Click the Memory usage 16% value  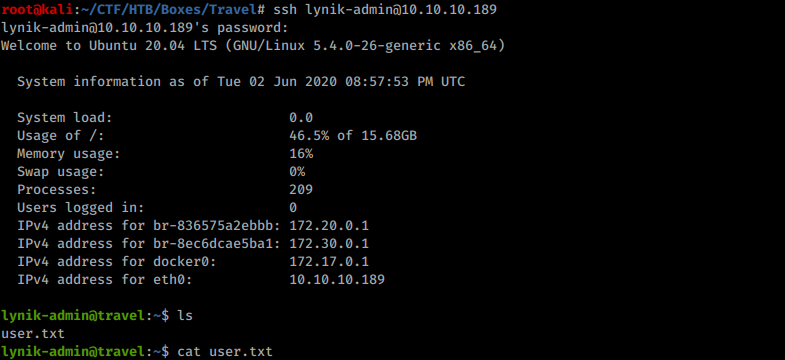point(301,154)
